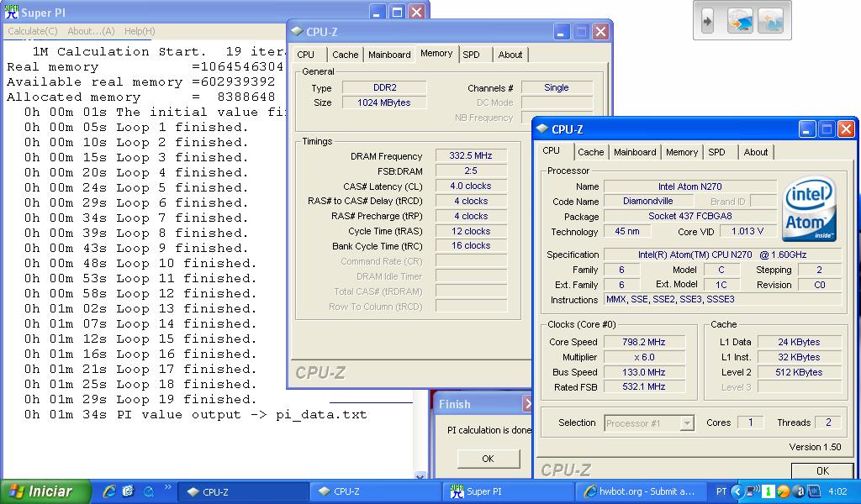Select the Memory tab in the front CPU-Z
The height and width of the screenshot is (504, 861).
click(681, 152)
